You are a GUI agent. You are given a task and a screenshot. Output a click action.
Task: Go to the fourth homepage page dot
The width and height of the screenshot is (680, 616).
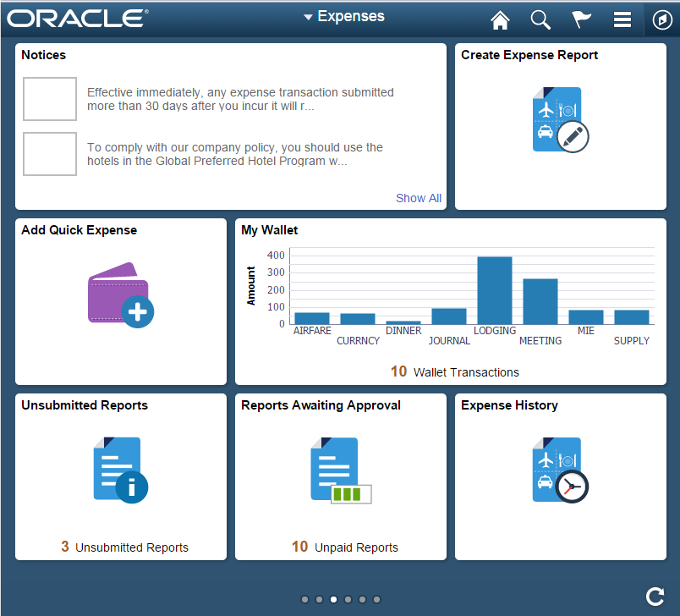point(348,600)
